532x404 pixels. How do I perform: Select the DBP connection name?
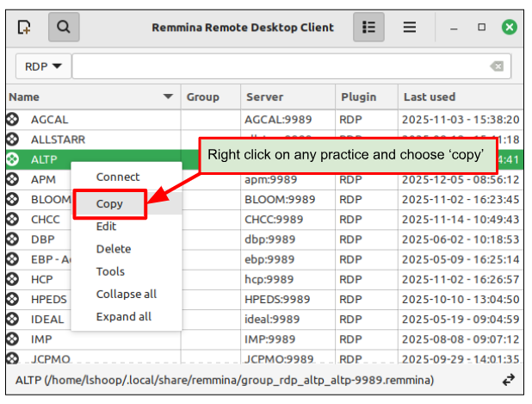click(x=43, y=239)
